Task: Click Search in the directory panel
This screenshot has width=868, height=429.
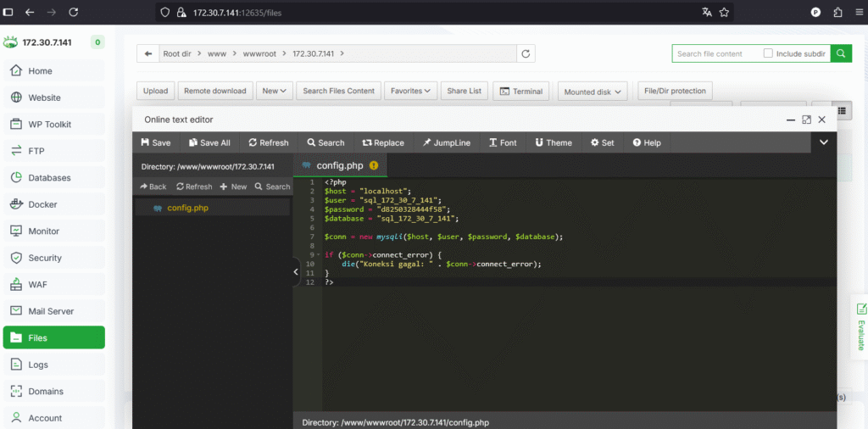Action: pos(272,187)
